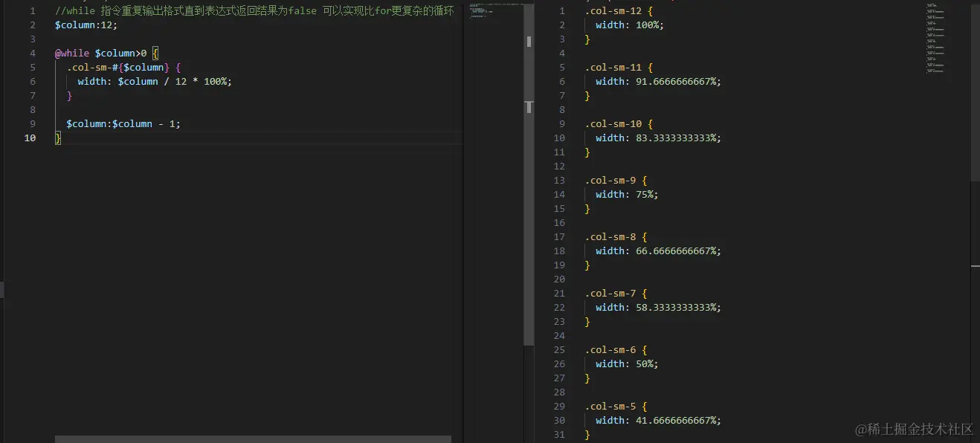Click "width: 83.3333333333%;" value

point(659,138)
